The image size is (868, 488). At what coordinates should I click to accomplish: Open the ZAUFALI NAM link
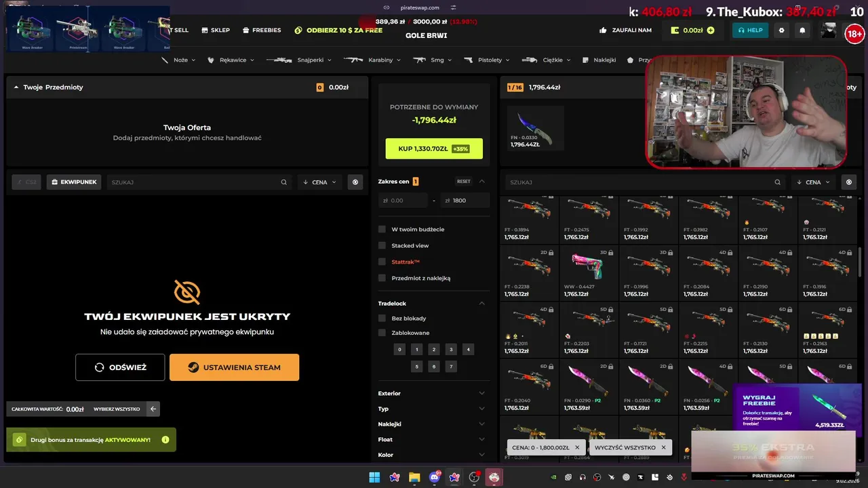pyautogui.click(x=625, y=30)
